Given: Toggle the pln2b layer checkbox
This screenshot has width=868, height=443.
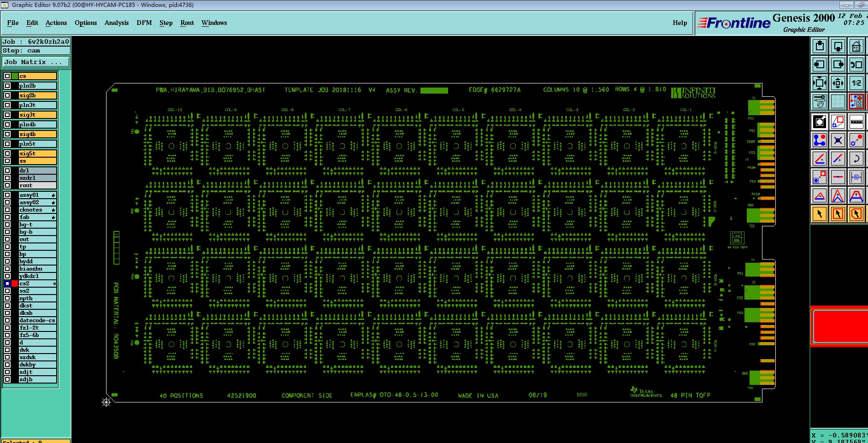Looking at the screenshot, I should [x=7, y=86].
